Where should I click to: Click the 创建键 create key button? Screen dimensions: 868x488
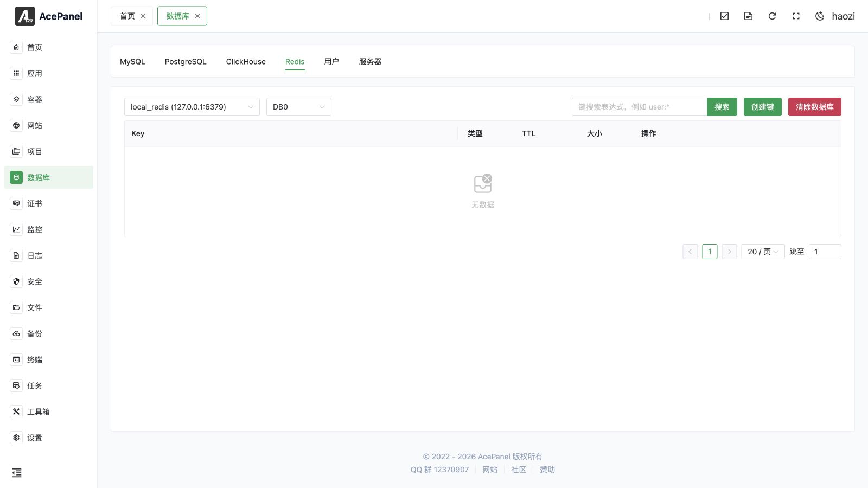tap(763, 107)
